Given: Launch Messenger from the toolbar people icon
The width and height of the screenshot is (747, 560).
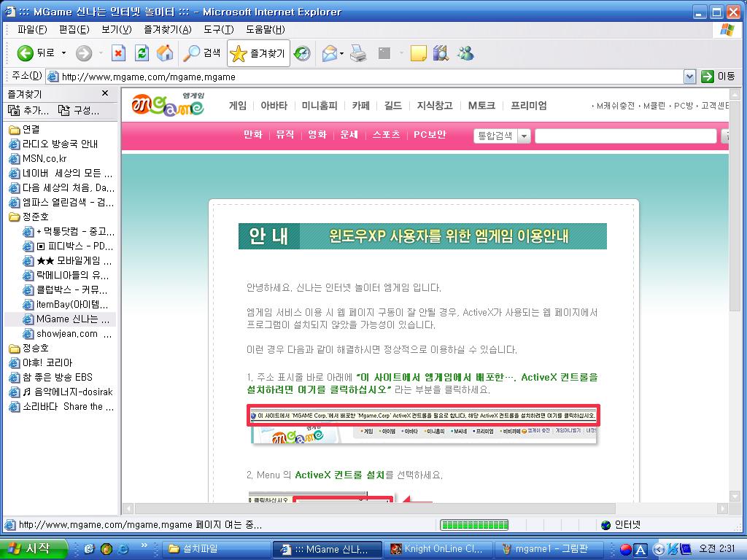Looking at the screenshot, I should [x=465, y=53].
